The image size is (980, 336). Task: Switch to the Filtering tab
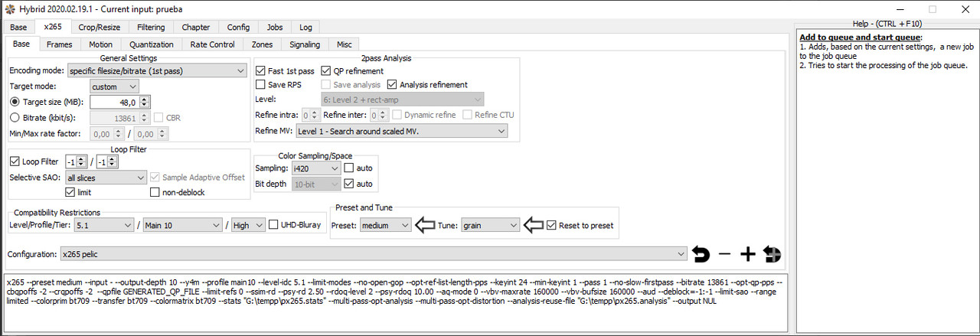[151, 27]
